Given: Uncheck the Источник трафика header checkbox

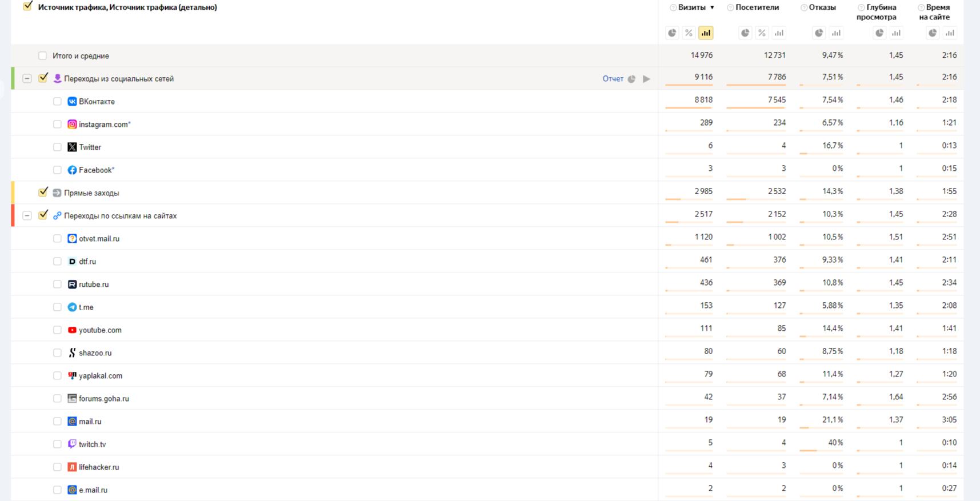Looking at the screenshot, I should 27,6.
